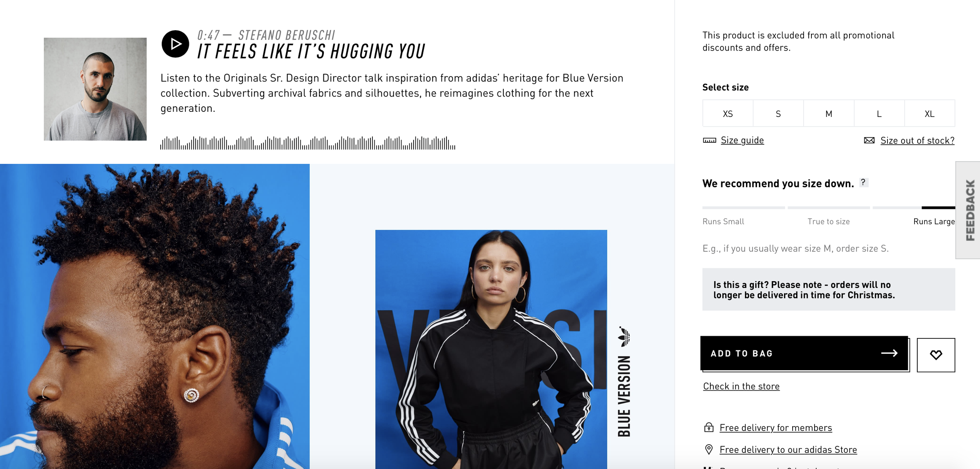The height and width of the screenshot is (469, 980).
Task: Click Stefano Beruschi portrait thumbnail
Action: pos(95,89)
